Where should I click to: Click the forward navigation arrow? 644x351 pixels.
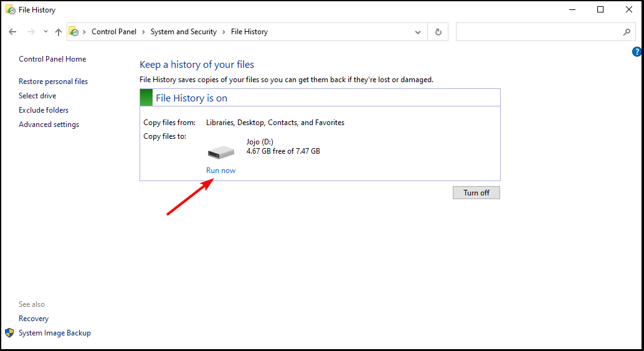[31, 32]
